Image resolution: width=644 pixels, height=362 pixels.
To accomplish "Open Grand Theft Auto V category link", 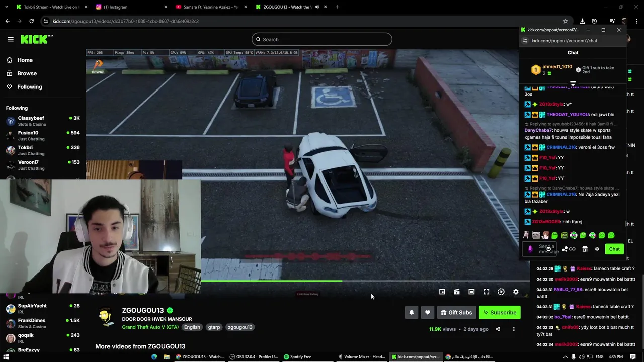I will click(x=150, y=327).
